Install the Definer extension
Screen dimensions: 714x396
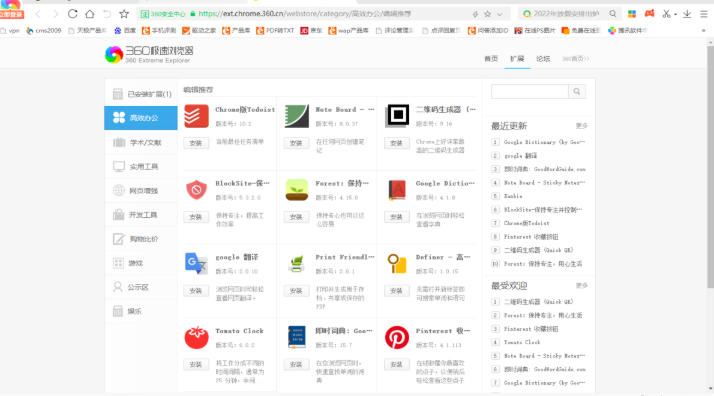tap(397, 291)
